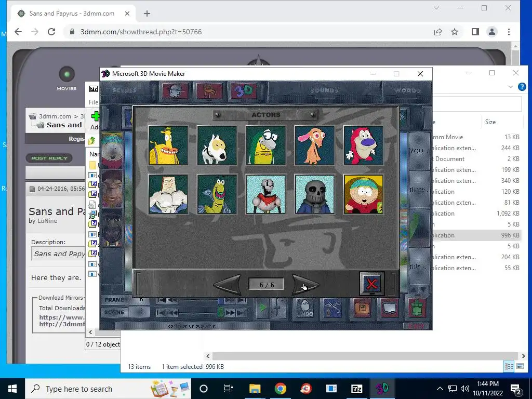Open Chrome's three-dot menu
The height and width of the screenshot is (399, 532).
pos(509,32)
